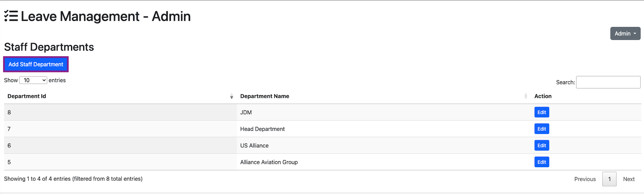The image size is (644, 194).
Task: Go to the Next page
Action: tap(629, 179)
